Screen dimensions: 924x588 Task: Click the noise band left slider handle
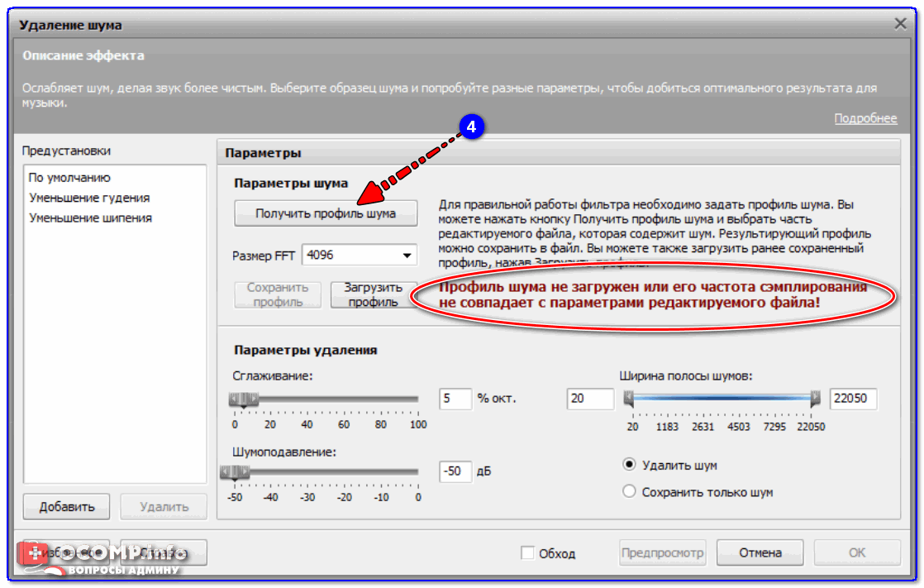629,399
